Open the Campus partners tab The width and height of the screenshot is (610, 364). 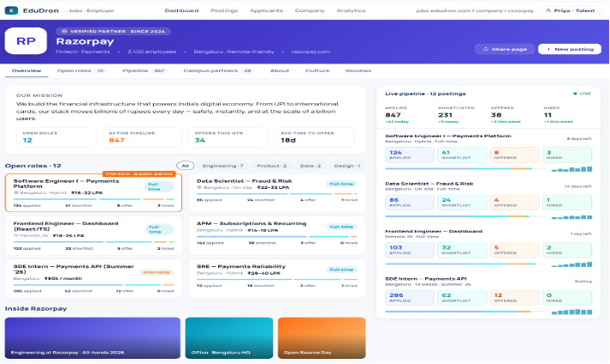point(218,70)
